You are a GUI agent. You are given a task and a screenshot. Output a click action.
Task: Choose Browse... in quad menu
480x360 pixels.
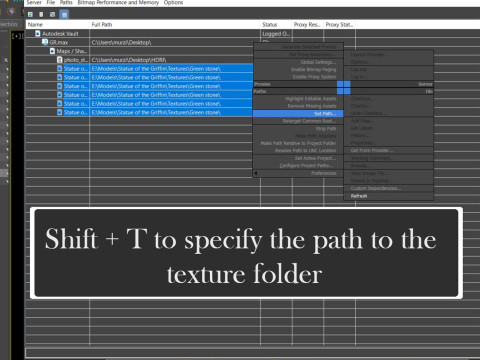pos(360,166)
